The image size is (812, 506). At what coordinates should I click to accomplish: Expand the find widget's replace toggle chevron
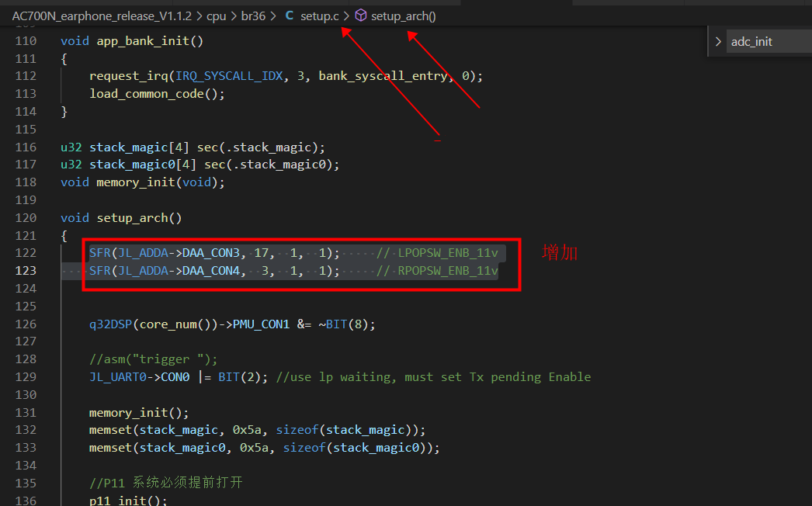[x=718, y=41]
